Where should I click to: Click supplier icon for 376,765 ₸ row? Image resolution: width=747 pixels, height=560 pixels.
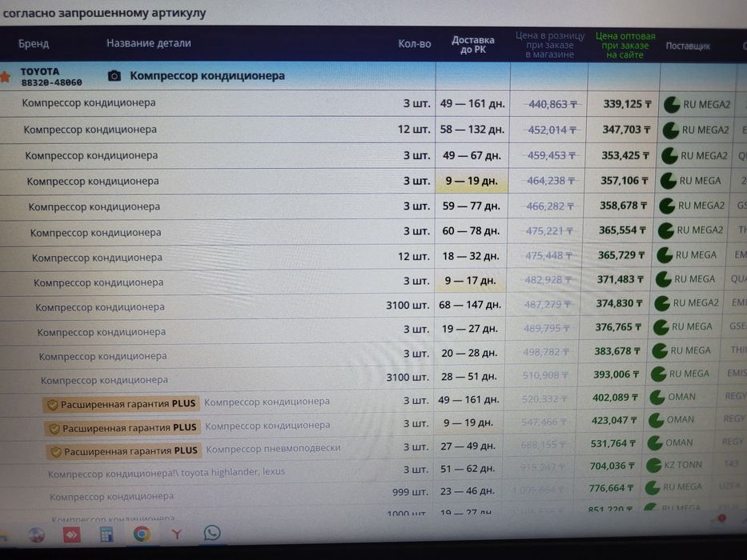(x=661, y=327)
